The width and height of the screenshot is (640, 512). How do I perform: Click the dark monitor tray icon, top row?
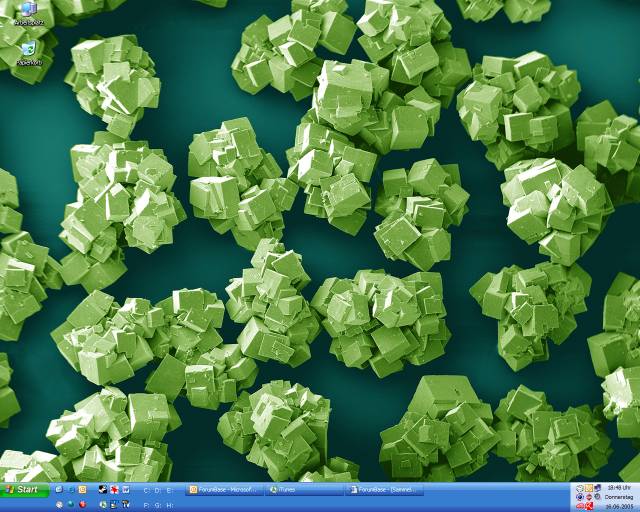598,488
